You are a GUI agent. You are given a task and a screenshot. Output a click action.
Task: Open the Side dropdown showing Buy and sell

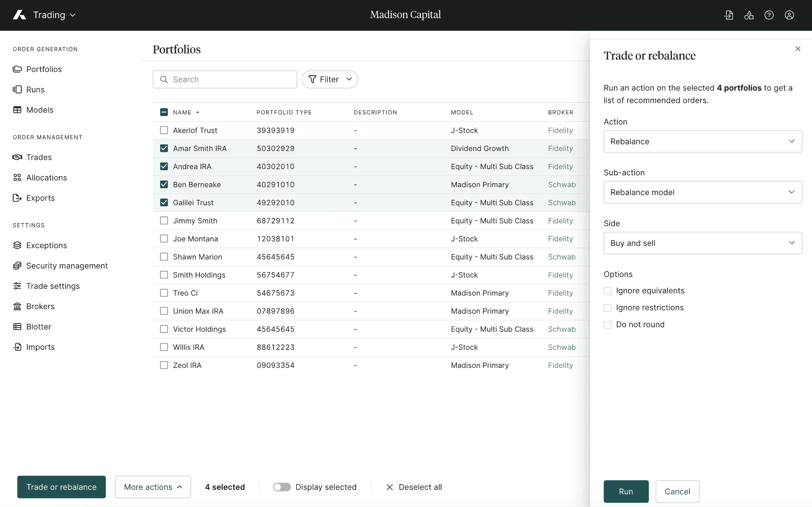point(702,243)
